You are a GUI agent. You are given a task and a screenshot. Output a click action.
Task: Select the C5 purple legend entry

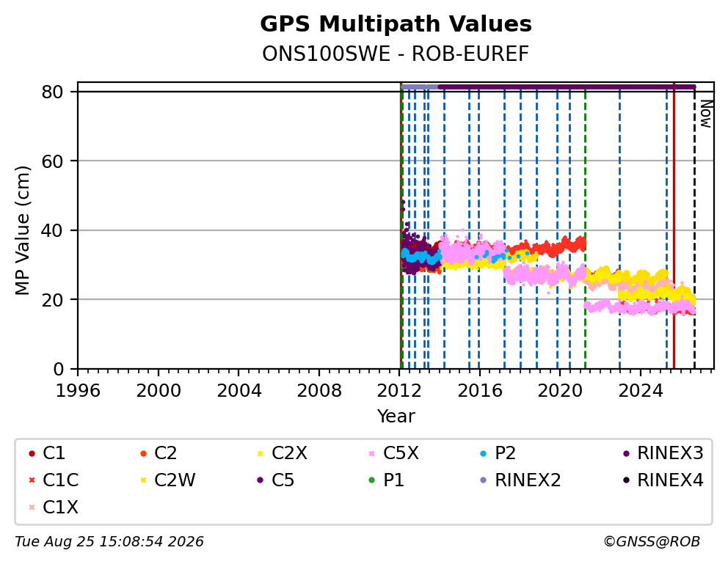276,480
